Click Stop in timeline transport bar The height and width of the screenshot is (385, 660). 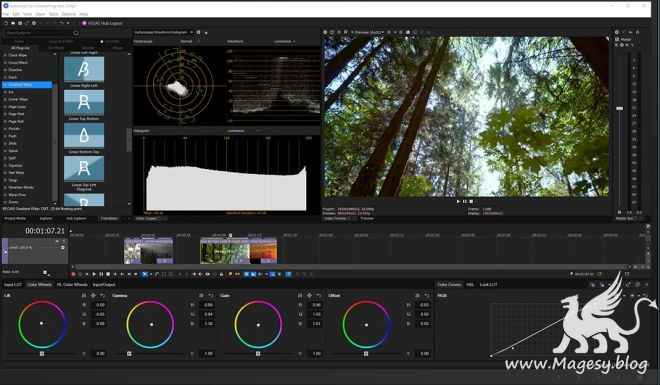click(x=108, y=274)
